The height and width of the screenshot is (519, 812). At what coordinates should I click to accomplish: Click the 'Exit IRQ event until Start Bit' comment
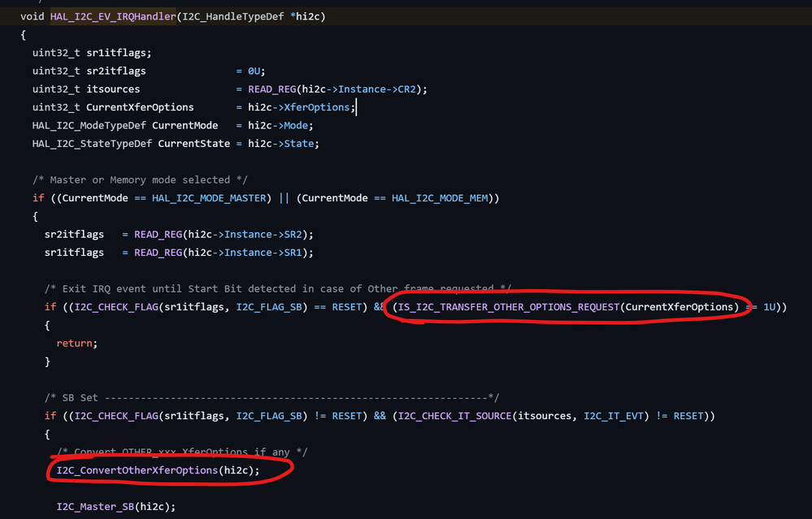pyautogui.click(x=277, y=288)
